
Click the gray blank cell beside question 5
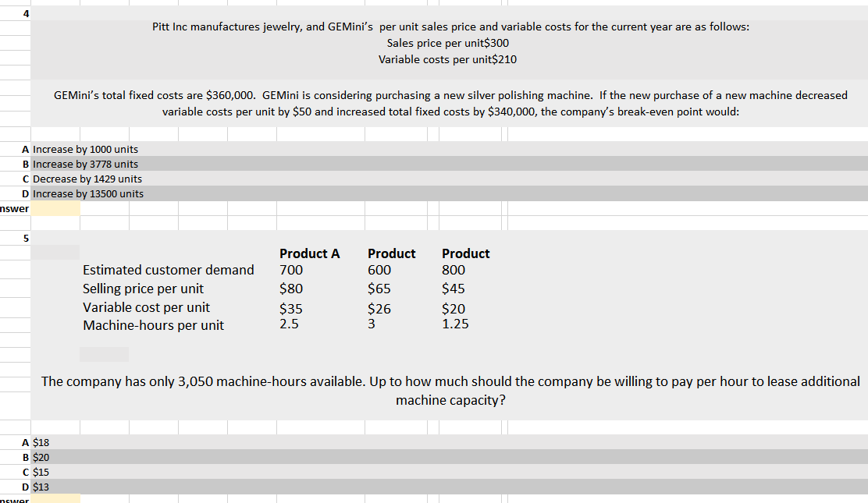pyautogui.click(x=55, y=251)
